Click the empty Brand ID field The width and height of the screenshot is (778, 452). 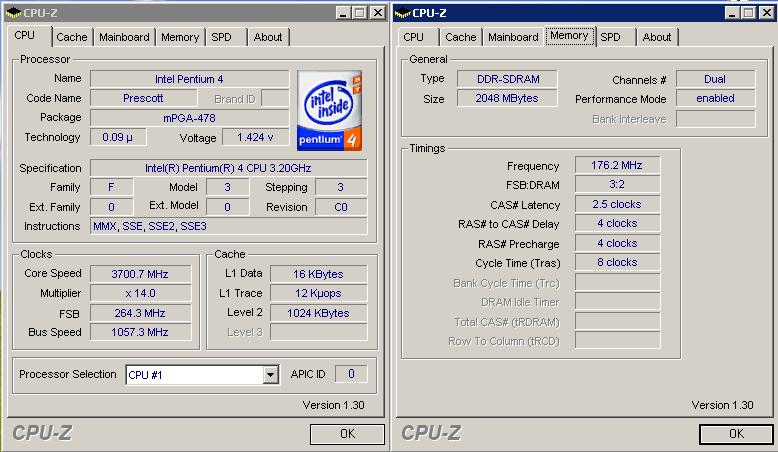click(x=275, y=98)
